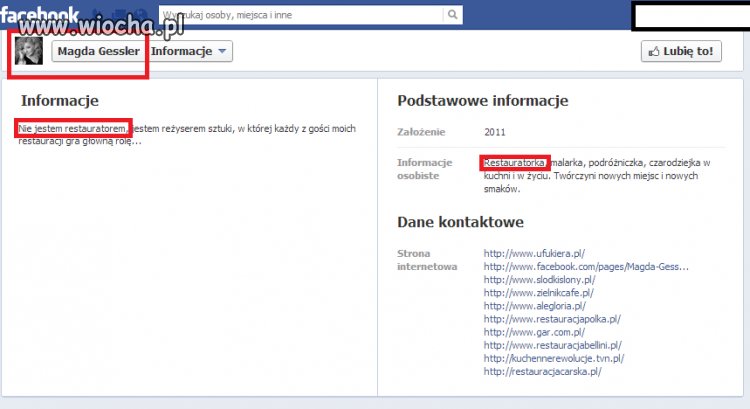
Task: Click the 'Nie jestem restauratorem' description text
Action: tap(73, 128)
